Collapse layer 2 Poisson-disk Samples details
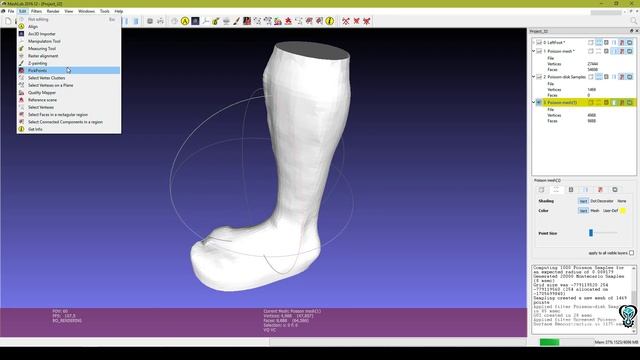Image resolution: width=640 pixels, height=360 pixels. 533,77
